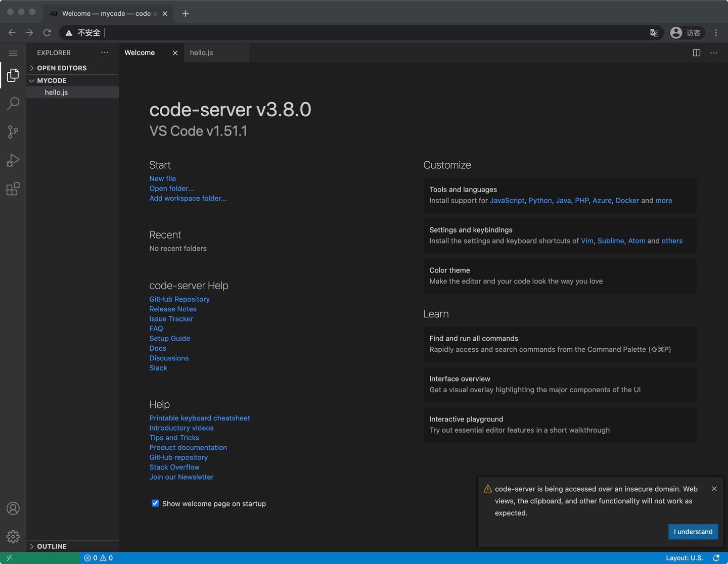Open the Source Control icon
This screenshot has height=564, width=728.
(13, 132)
